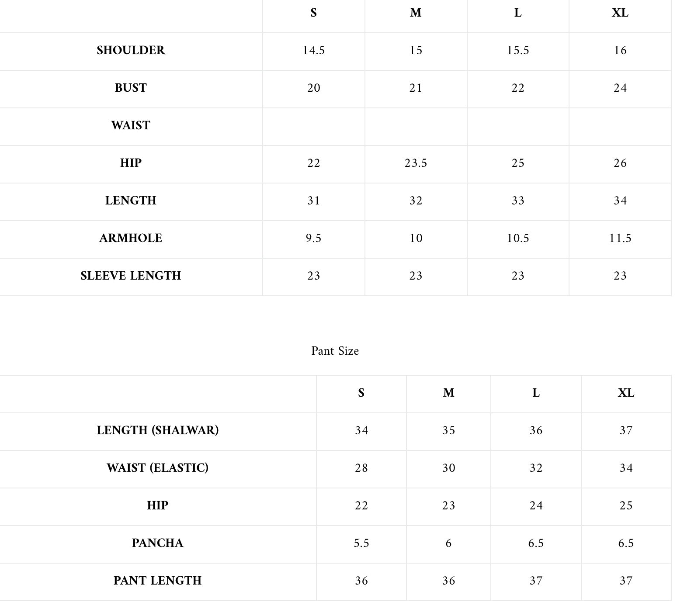Click the 30 elastic waist value for M
This screenshot has width=677, height=616.
[448, 468]
